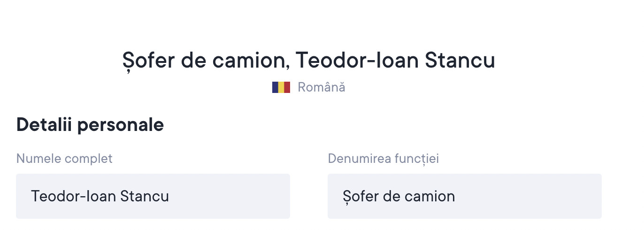This screenshot has height=230, width=644.
Task: Open the Română language selector
Action: [321, 87]
